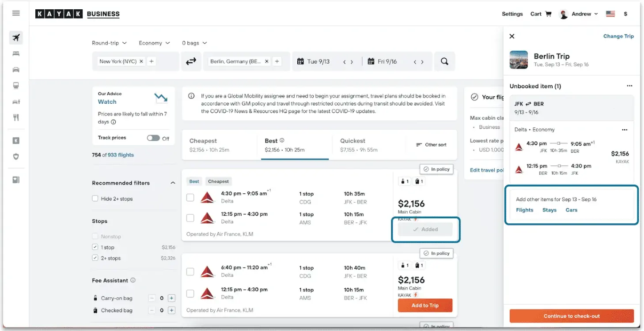Screen dimensions: 644x331
Task: Open the fork and knife restaurants icon
Action: click(16, 117)
